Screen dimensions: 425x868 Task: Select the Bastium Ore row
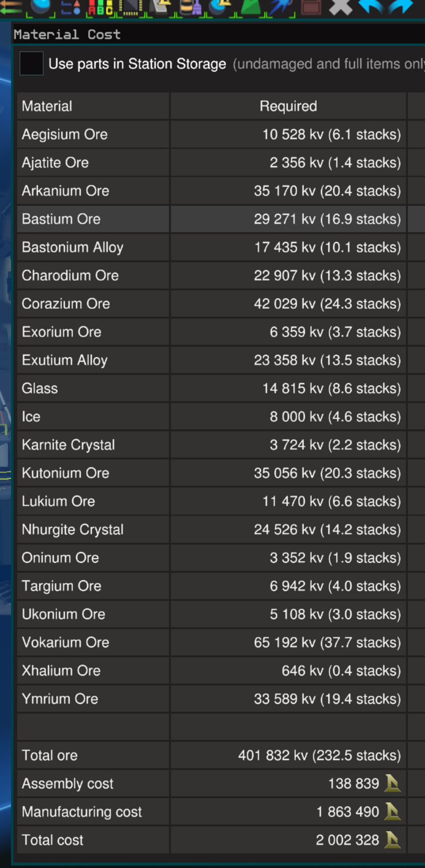[x=211, y=219]
